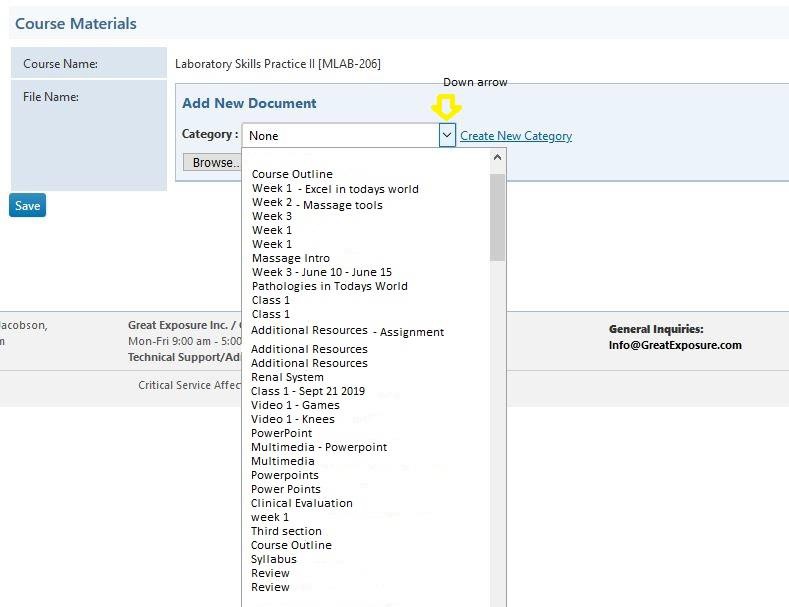Image resolution: width=789 pixels, height=607 pixels.
Task: Select Pathologies in Todays World
Action: [x=329, y=286]
